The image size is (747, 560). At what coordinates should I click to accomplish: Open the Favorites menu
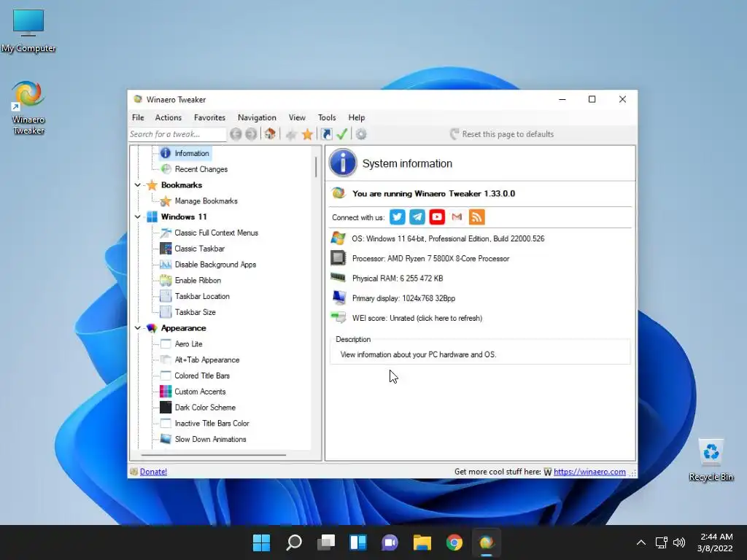click(209, 117)
